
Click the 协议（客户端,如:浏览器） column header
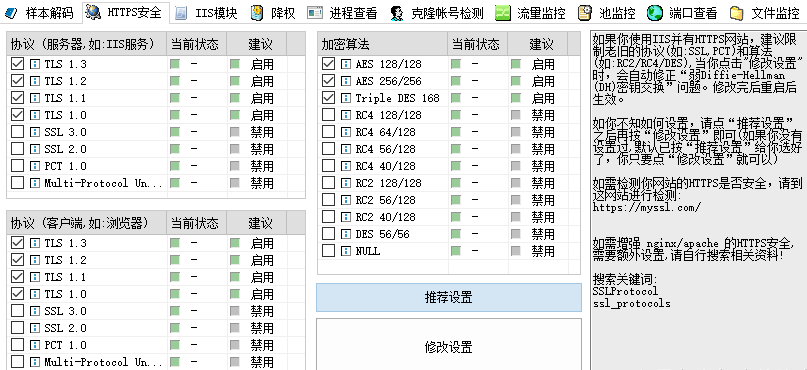(86, 223)
